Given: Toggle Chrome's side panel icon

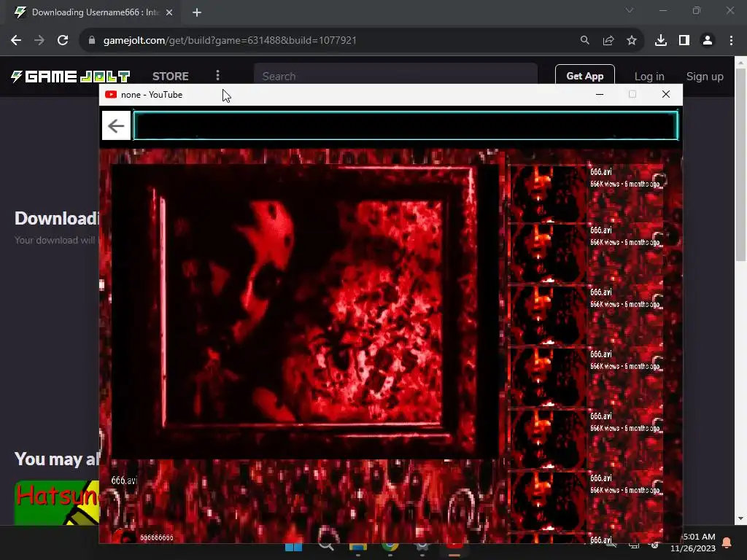Looking at the screenshot, I should tap(684, 41).
